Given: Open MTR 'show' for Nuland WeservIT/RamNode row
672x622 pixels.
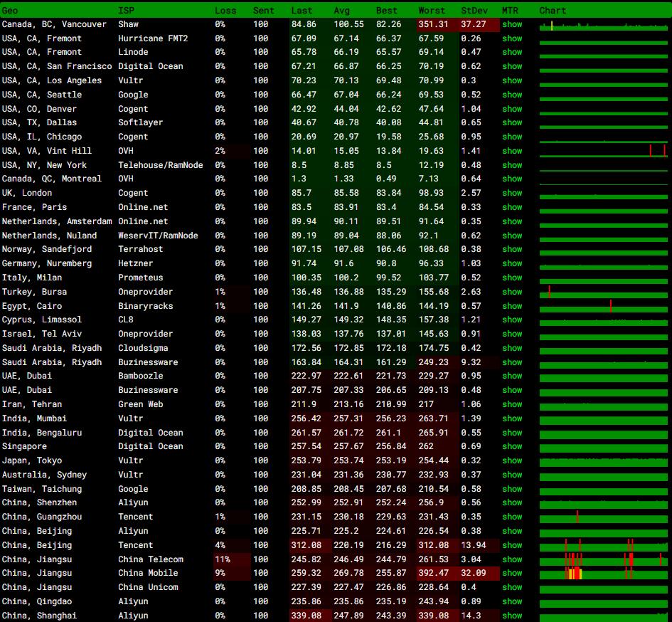Looking at the screenshot, I should point(512,236).
